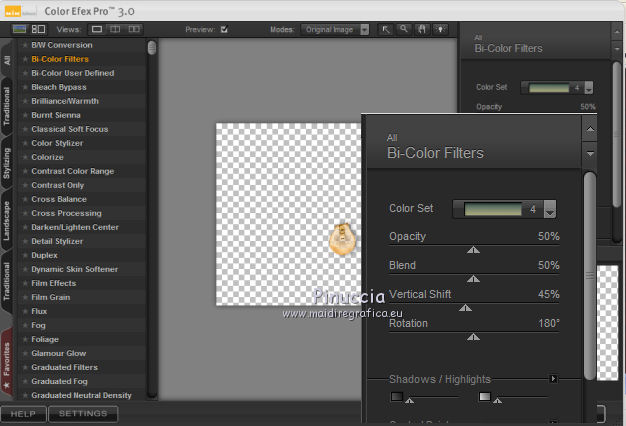Select the Classical Soft Focus filter
The image size is (626, 426).
coord(69,129)
